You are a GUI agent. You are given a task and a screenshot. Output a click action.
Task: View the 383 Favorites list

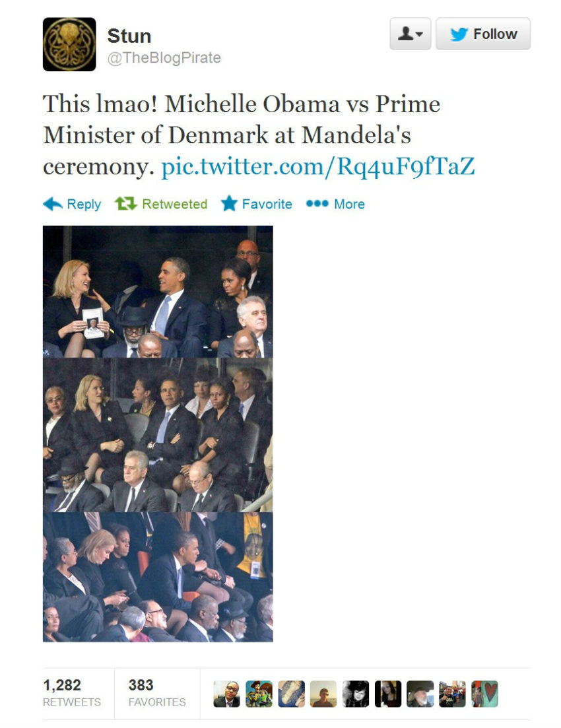tap(157, 692)
